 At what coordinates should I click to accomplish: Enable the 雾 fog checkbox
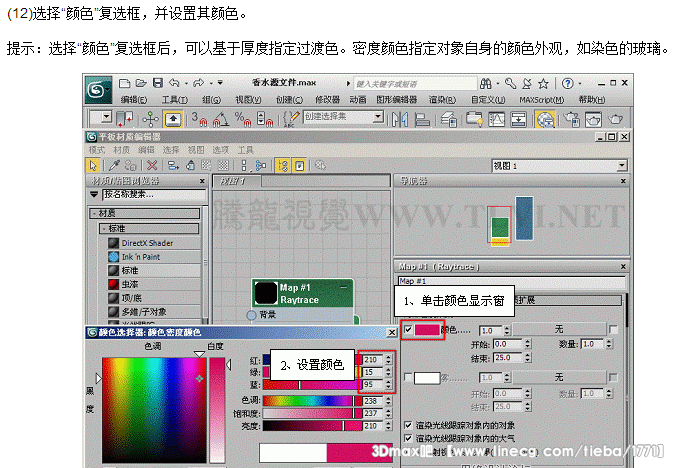click(x=408, y=377)
